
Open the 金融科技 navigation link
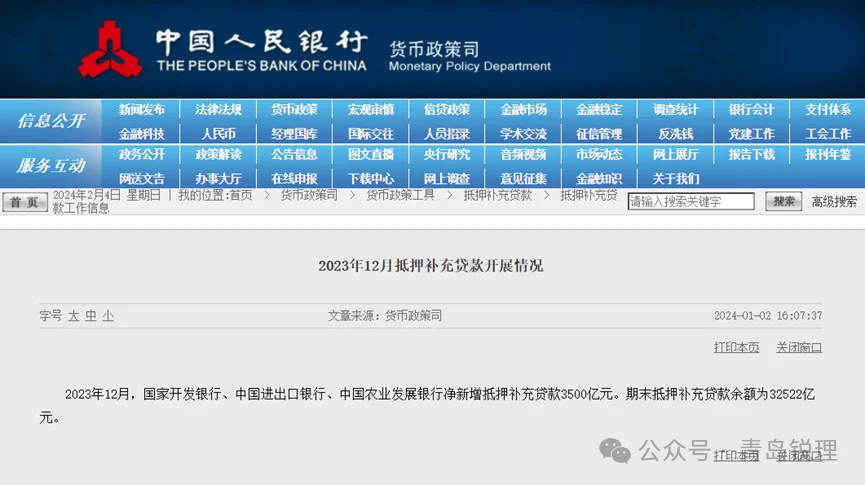142,134
